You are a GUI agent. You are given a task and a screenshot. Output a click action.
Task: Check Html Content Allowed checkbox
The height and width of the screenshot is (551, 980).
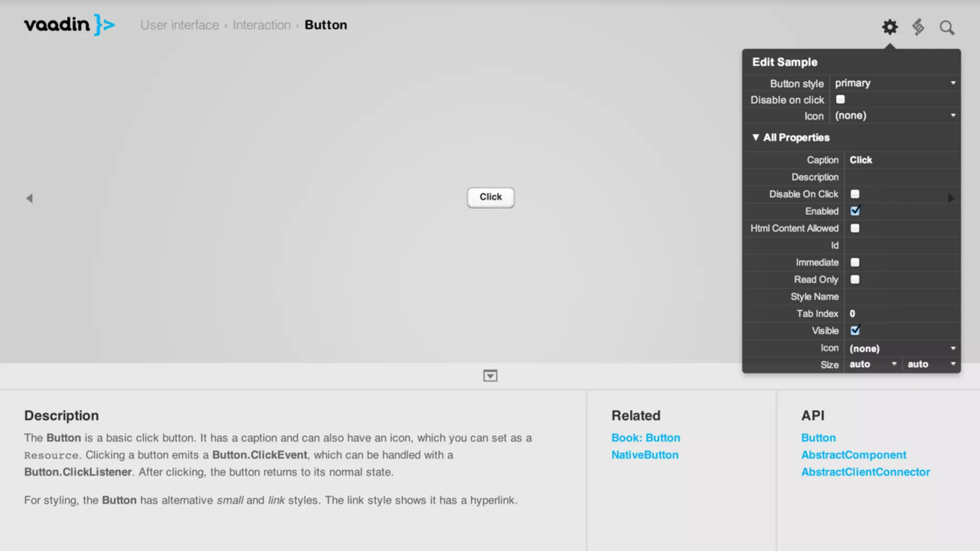tap(855, 228)
